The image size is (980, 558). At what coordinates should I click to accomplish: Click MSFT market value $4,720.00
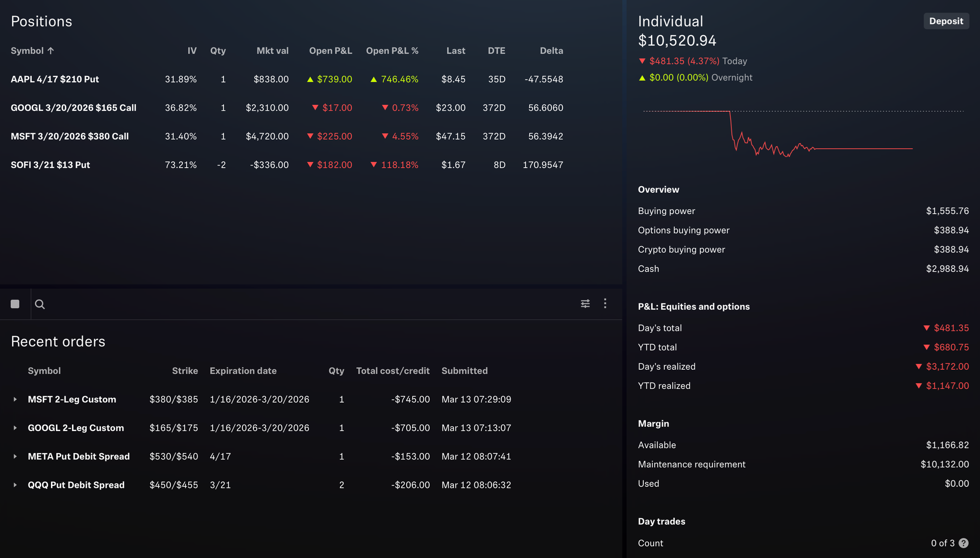click(267, 136)
